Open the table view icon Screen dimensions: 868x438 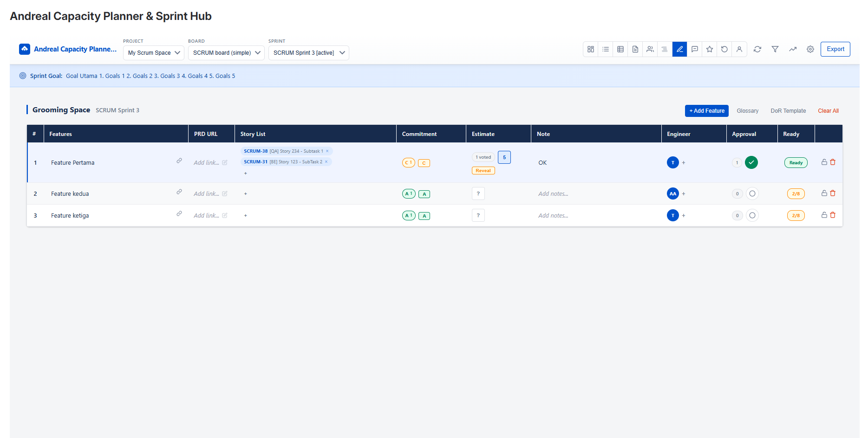[x=620, y=49]
